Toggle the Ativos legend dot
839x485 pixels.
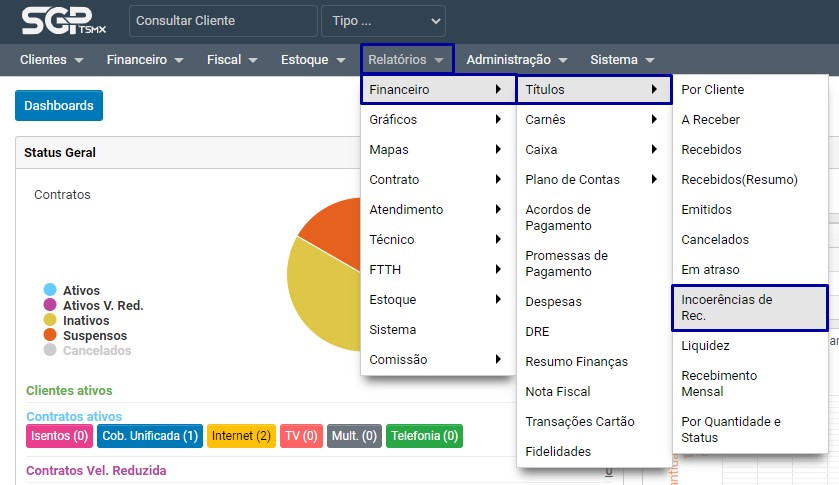point(49,290)
